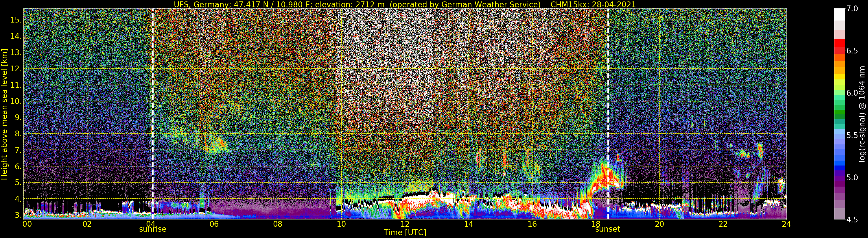
Task: Click the 'sunset' label below the time axis
Action: pyautogui.click(x=607, y=229)
